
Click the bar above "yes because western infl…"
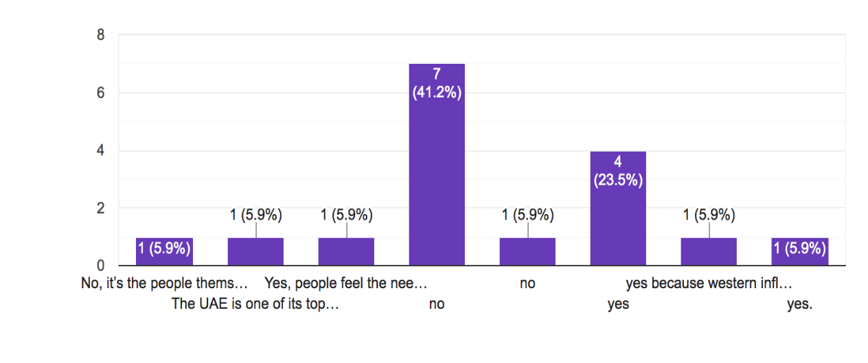[x=709, y=251]
